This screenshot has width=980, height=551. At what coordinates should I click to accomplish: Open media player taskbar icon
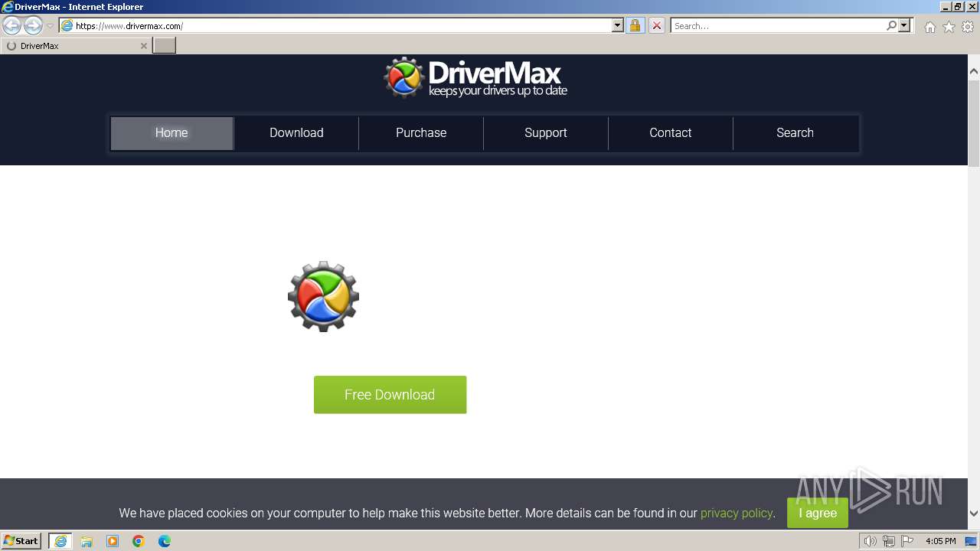113,541
